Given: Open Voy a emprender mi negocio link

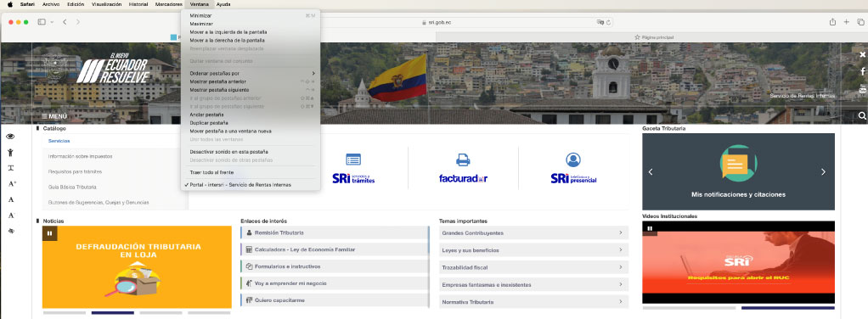Looking at the screenshot, I should pyautogui.click(x=335, y=283).
